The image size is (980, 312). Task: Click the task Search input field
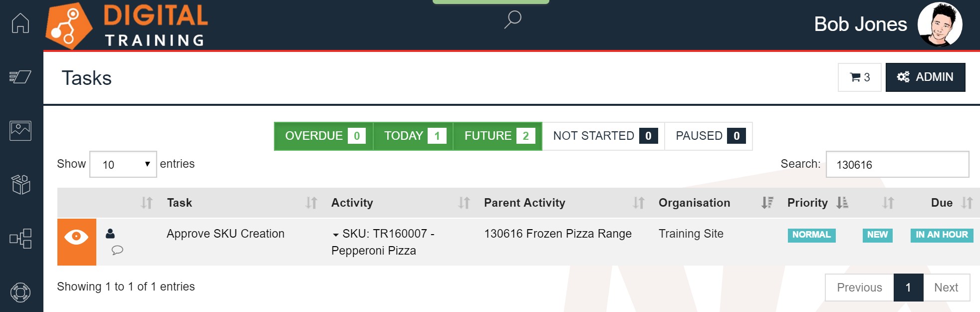click(x=897, y=164)
